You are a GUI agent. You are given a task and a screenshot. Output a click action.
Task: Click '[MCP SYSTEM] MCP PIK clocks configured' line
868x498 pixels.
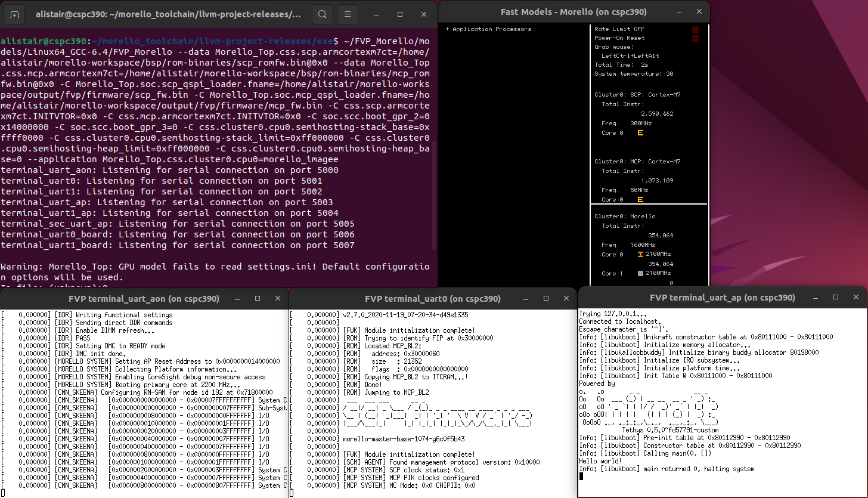411,477
